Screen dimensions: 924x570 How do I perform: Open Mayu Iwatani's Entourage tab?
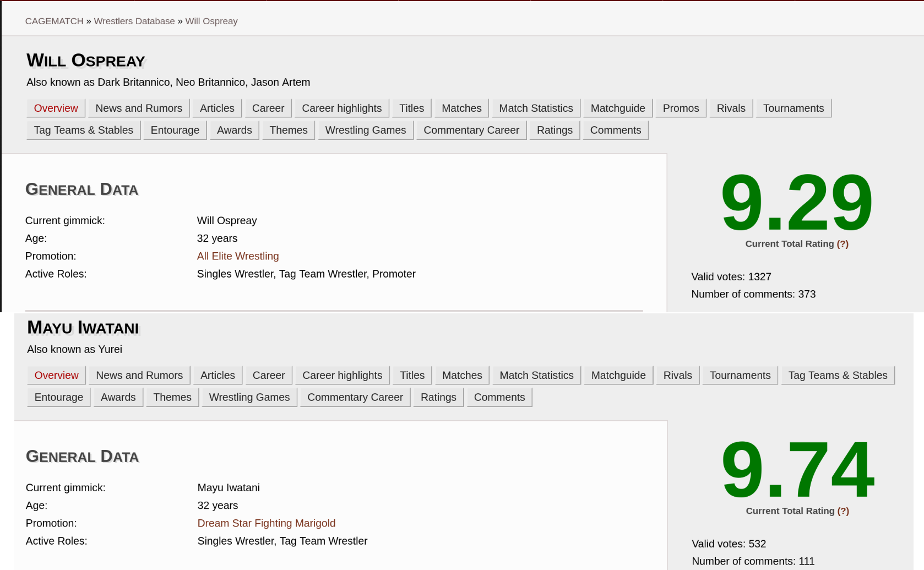pos(59,397)
